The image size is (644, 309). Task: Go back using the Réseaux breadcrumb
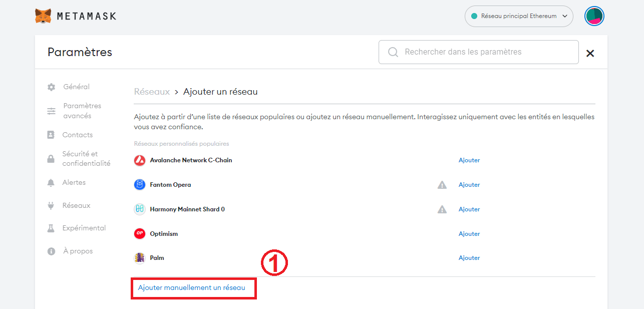pyautogui.click(x=152, y=91)
